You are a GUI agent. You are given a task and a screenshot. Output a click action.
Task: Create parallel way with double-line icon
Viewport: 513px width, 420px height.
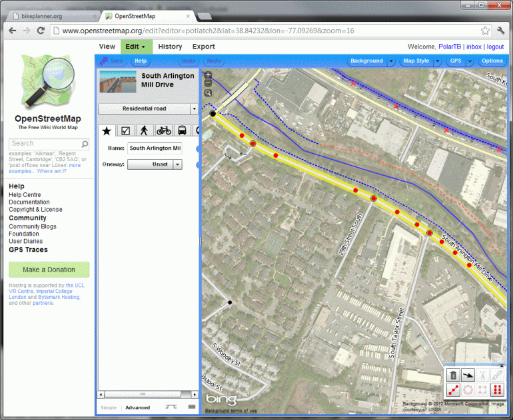497,389
